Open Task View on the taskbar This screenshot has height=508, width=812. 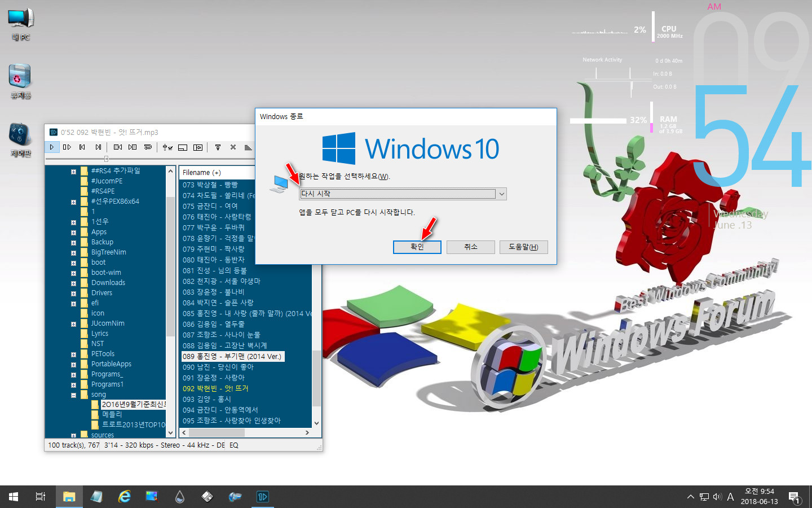point(41,497)
